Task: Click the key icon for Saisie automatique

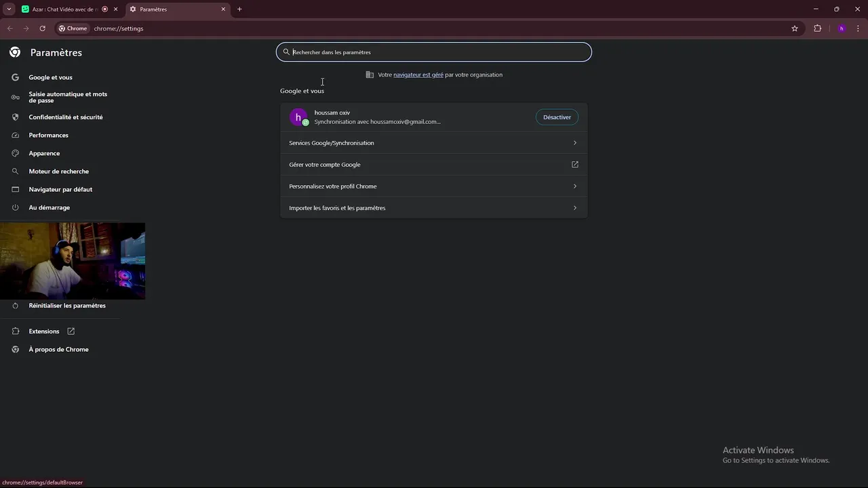Action: [15, 98]
